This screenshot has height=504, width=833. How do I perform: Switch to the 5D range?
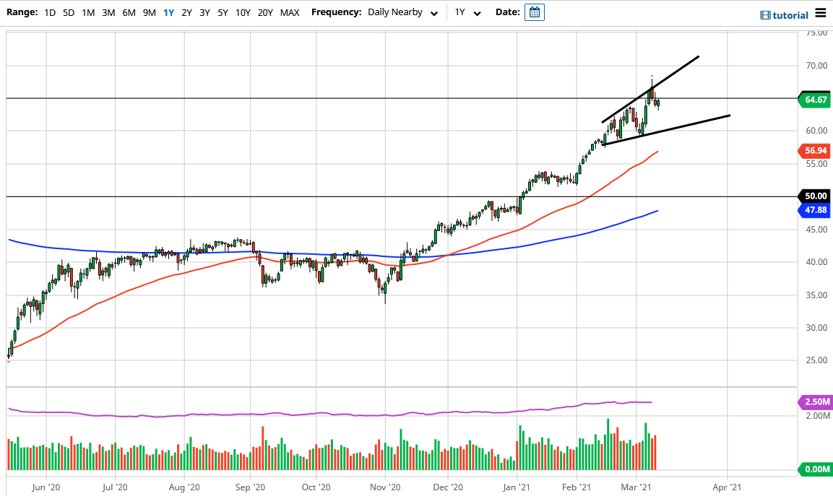(68, 12)
